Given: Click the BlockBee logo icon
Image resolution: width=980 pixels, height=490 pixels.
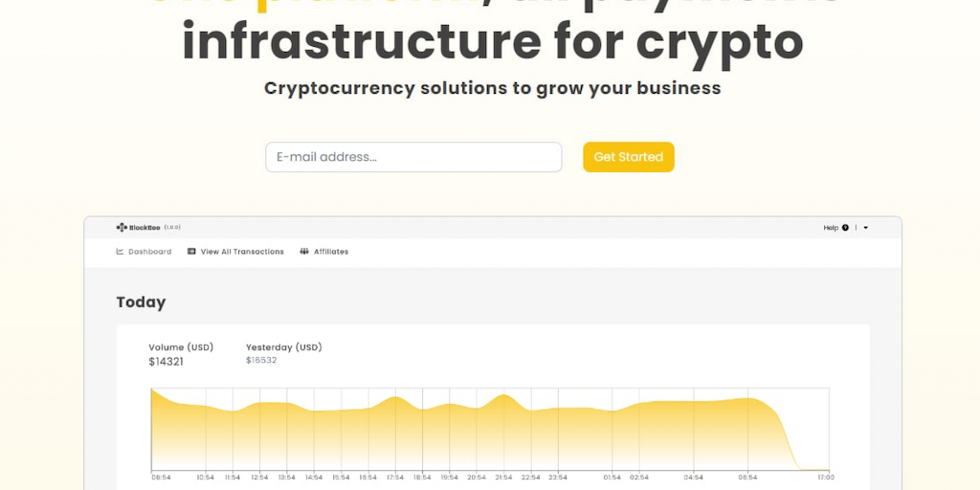Looking at the screenshot, I should coord(122,228).
